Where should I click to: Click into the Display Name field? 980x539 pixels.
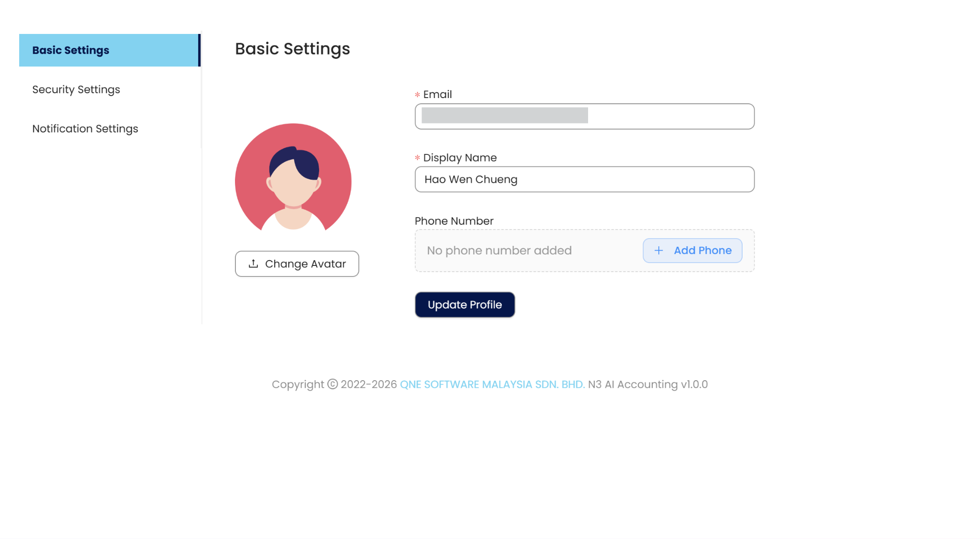(584, 179)
